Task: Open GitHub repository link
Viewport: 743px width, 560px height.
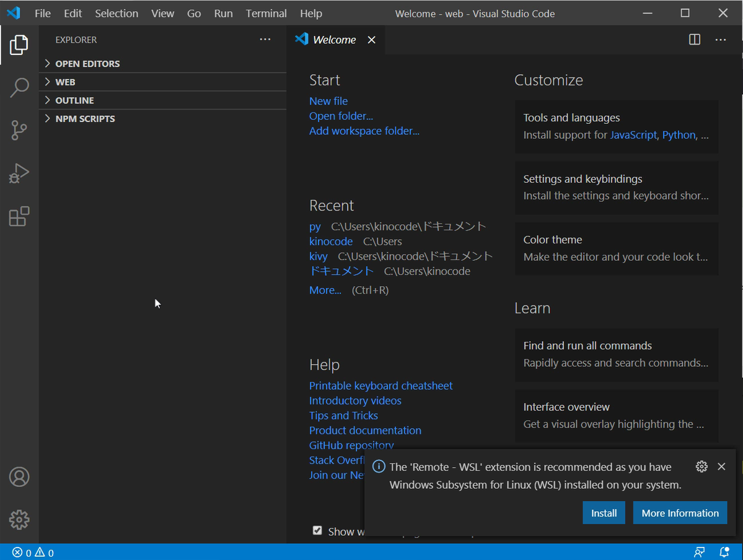Action: coord(351,445)
